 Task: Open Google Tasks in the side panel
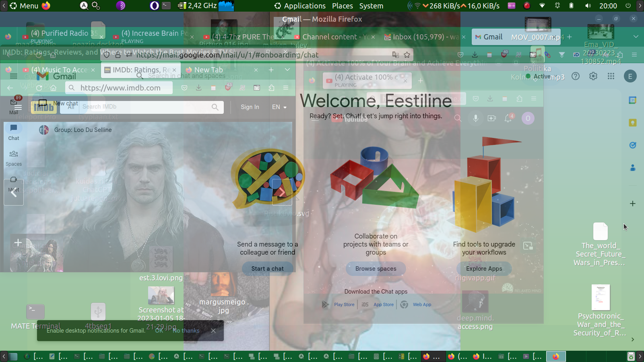[633, 145]
